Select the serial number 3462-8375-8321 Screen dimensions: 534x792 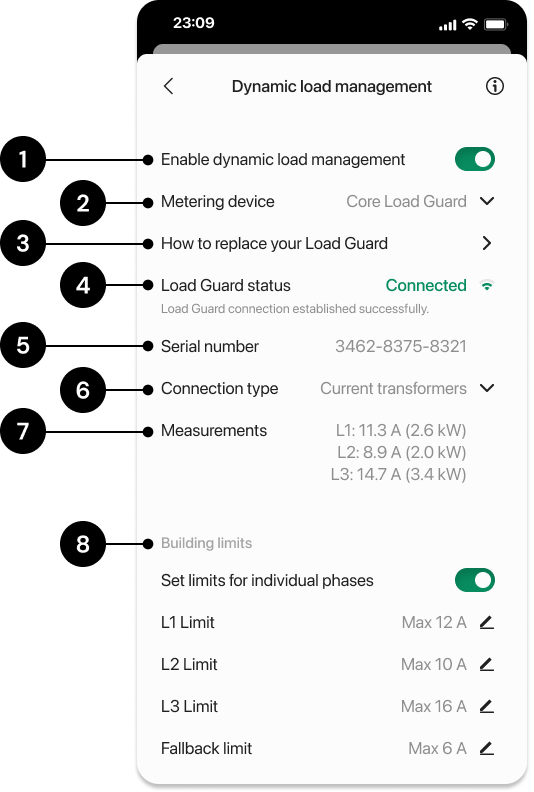(401, 346)
